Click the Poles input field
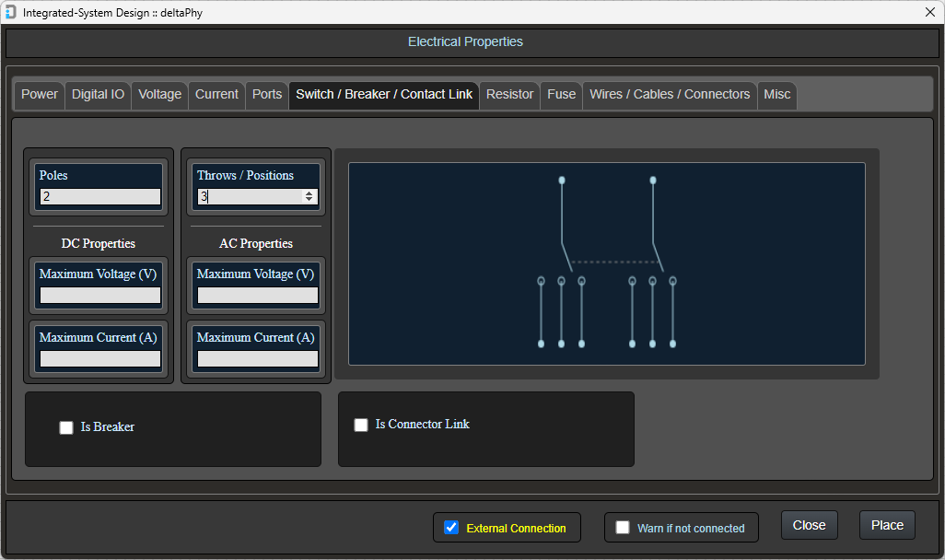Screen dimensions: 945x560 pyautogui.click(x=99, y=197)
